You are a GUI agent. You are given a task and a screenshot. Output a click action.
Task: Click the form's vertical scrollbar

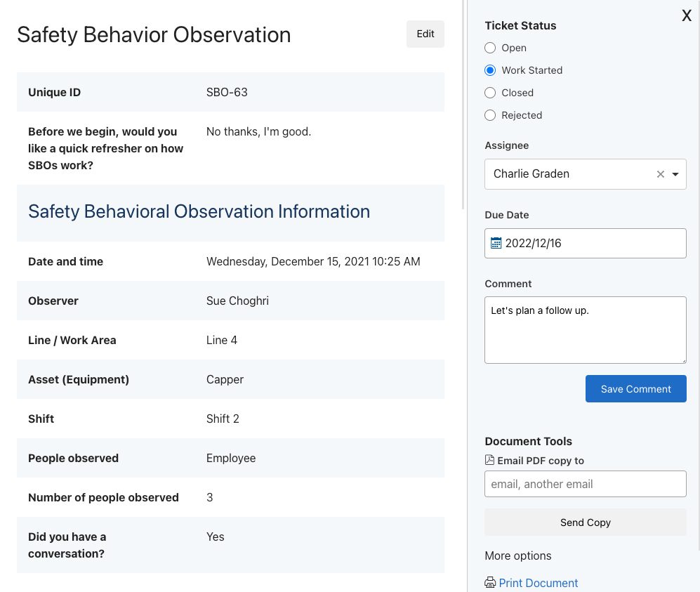(463, 105)
